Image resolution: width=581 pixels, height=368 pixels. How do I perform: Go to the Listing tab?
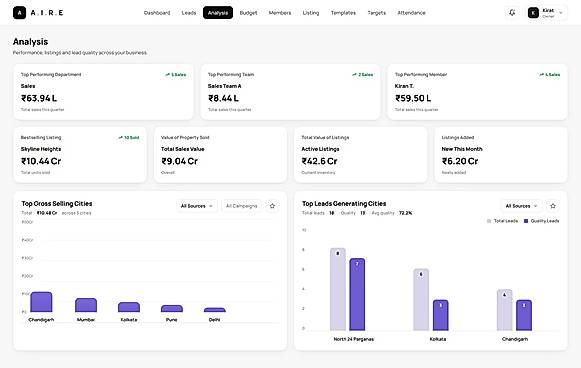click(x=311, y=13)
